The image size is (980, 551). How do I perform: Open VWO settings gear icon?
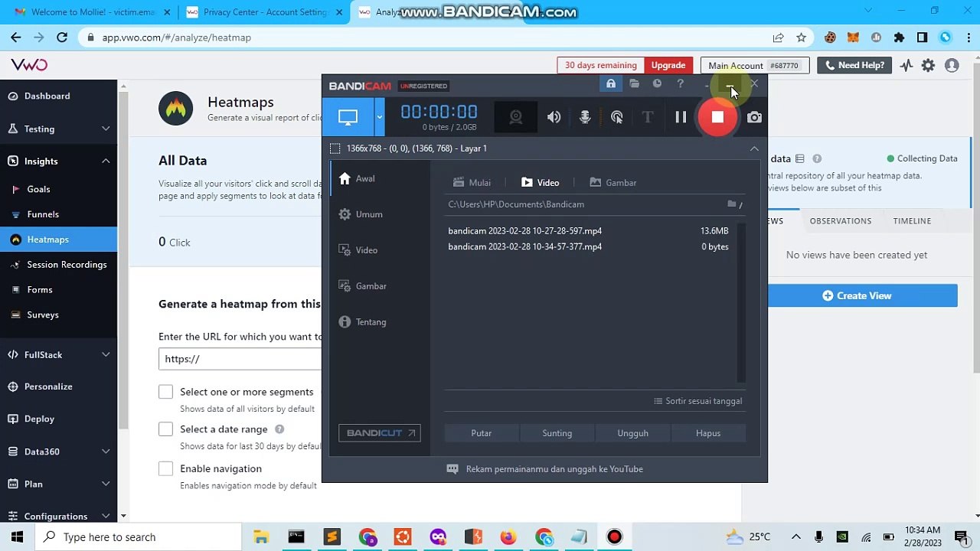pos(928,66)
